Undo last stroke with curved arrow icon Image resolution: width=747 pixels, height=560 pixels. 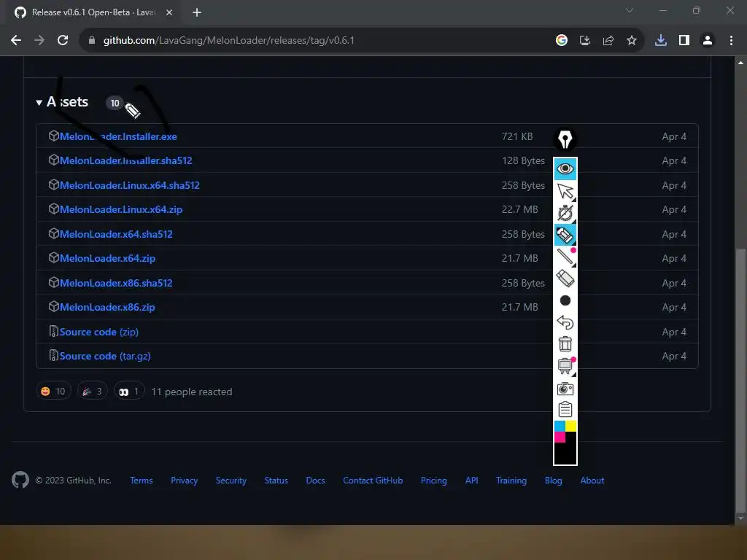click(565, 322)
